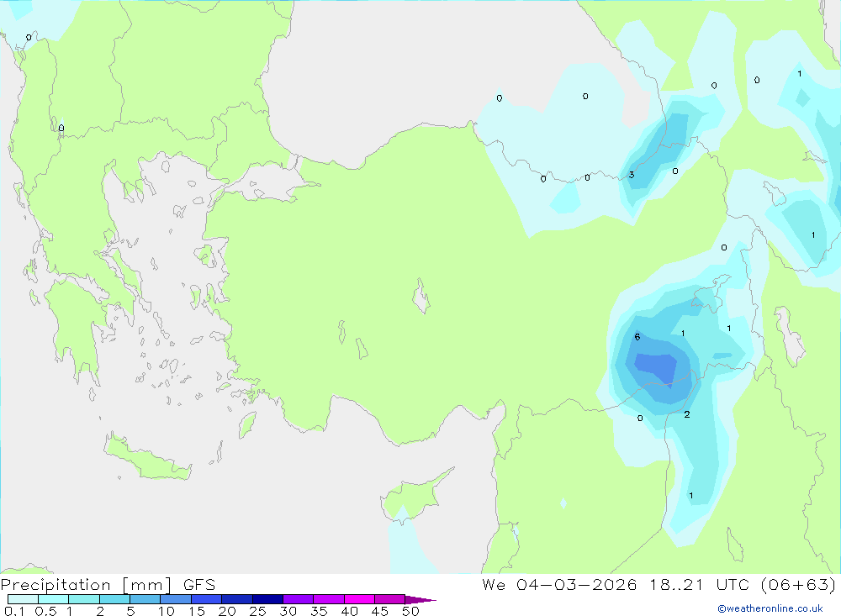Click the 'Precipitation [mm] GFS' title
The width and height of the screenshot is (841, 616).
click(108, 585)
